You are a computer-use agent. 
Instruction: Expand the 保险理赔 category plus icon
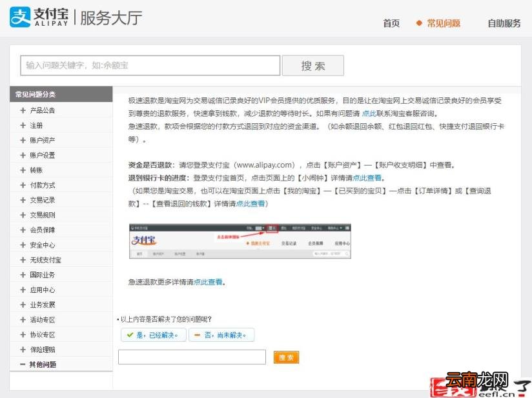coord(23,350)
